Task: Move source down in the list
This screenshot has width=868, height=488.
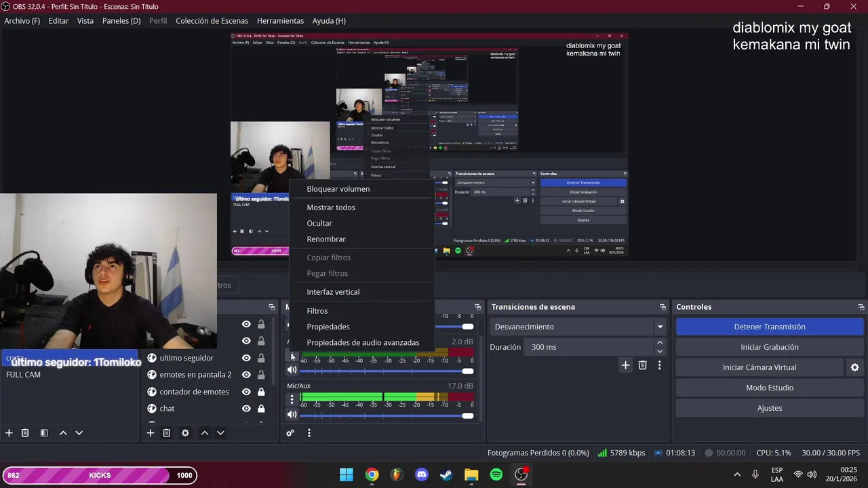Action: click(220, 433)
